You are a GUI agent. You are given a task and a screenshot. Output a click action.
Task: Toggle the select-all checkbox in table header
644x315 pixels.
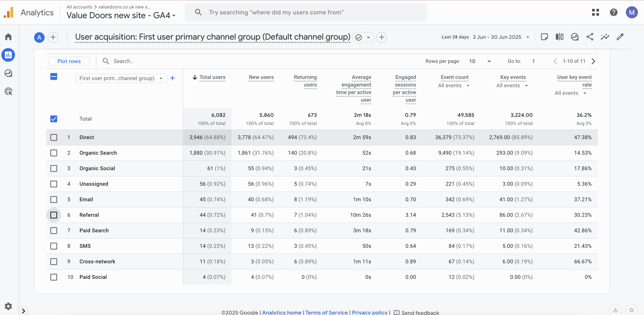(x=54, y=77)
